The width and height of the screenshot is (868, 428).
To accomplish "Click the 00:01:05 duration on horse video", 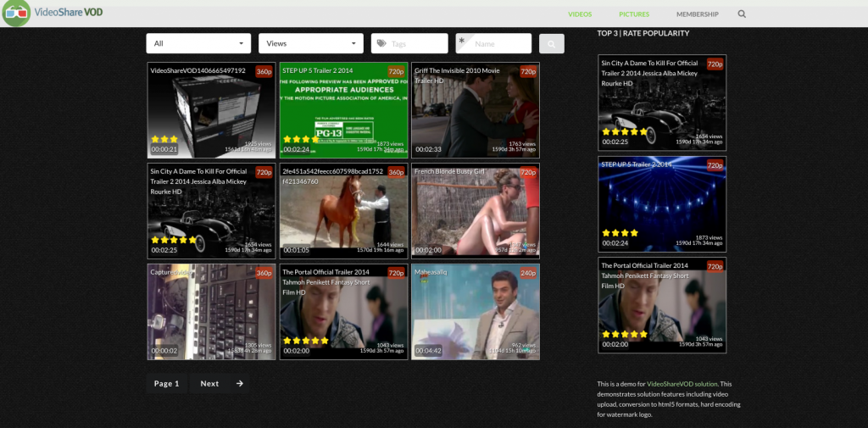I will pos(296,250).
